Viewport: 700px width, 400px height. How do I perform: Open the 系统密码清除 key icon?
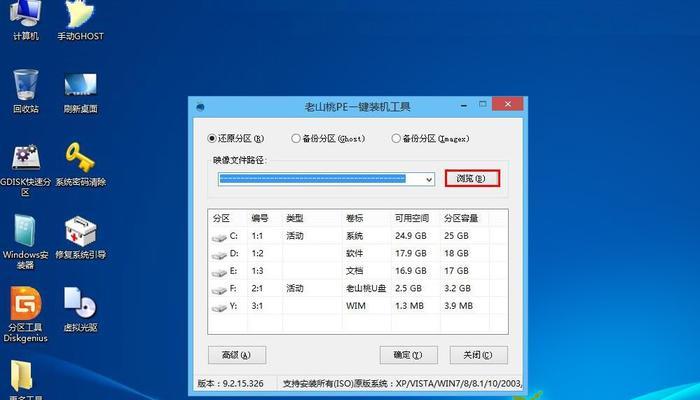pyautogui.click(x=80, y=164)
